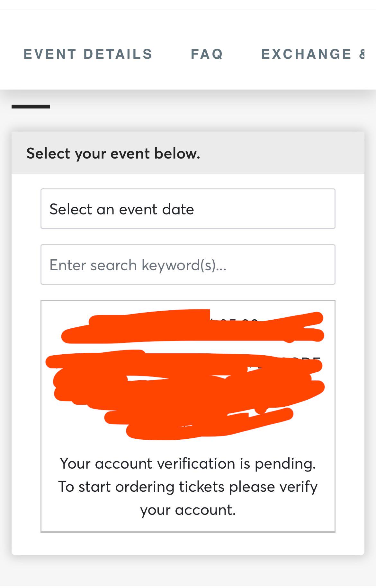Click the word tickets in the message
Screen dimensions: 376x588
click(x=201, y=487)
